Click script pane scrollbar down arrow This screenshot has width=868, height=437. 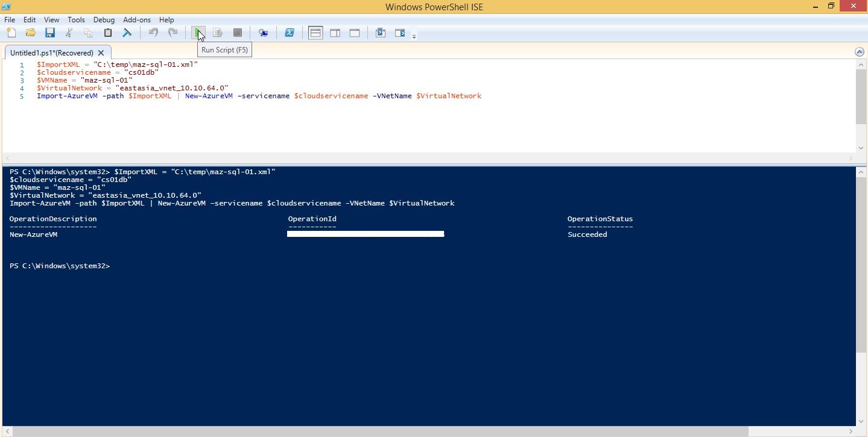861,148
